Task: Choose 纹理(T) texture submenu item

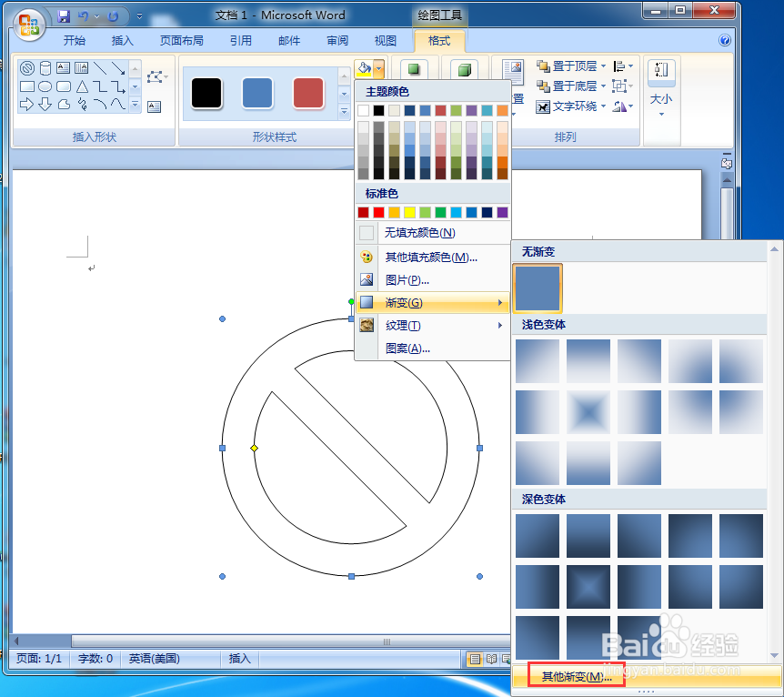Action: click(432, 326)
